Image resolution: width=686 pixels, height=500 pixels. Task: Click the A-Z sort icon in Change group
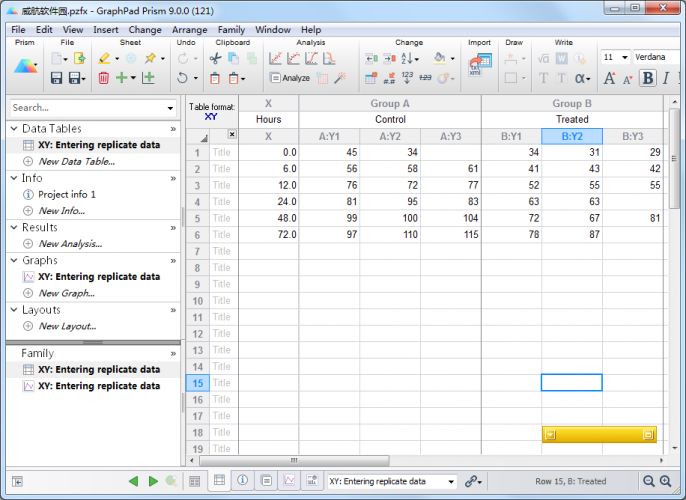(x=407, y=58)
